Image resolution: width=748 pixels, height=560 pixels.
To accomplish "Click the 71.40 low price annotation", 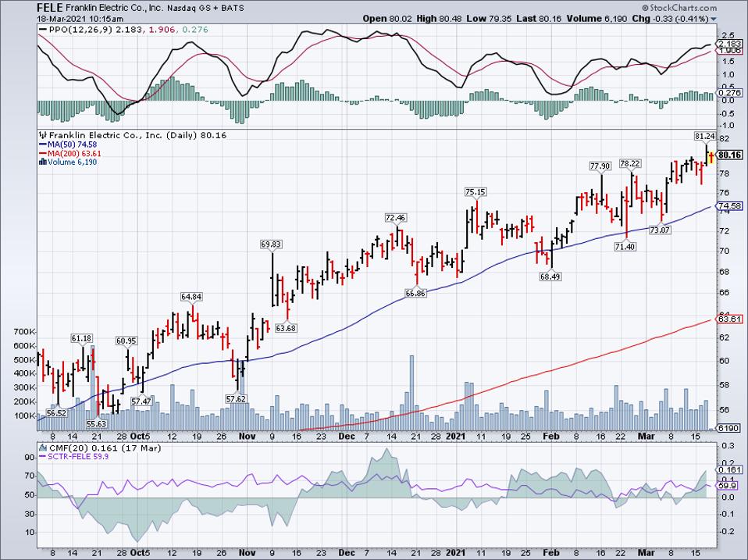I will coord(625,247).
